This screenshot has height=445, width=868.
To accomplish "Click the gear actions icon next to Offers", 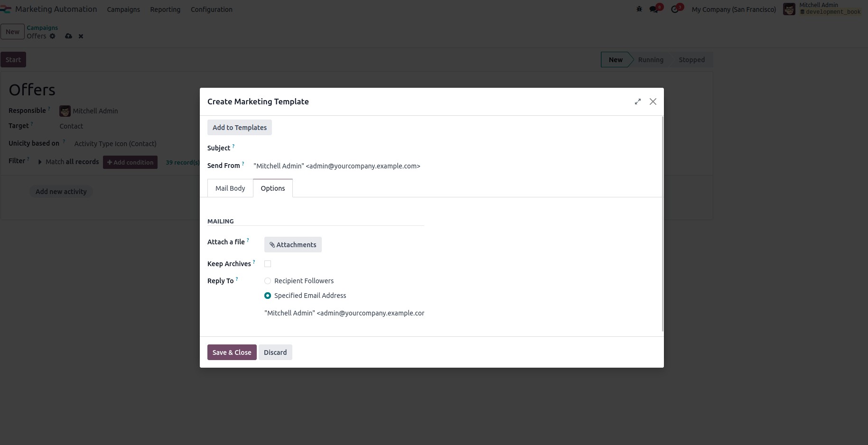I will [52, 36].
